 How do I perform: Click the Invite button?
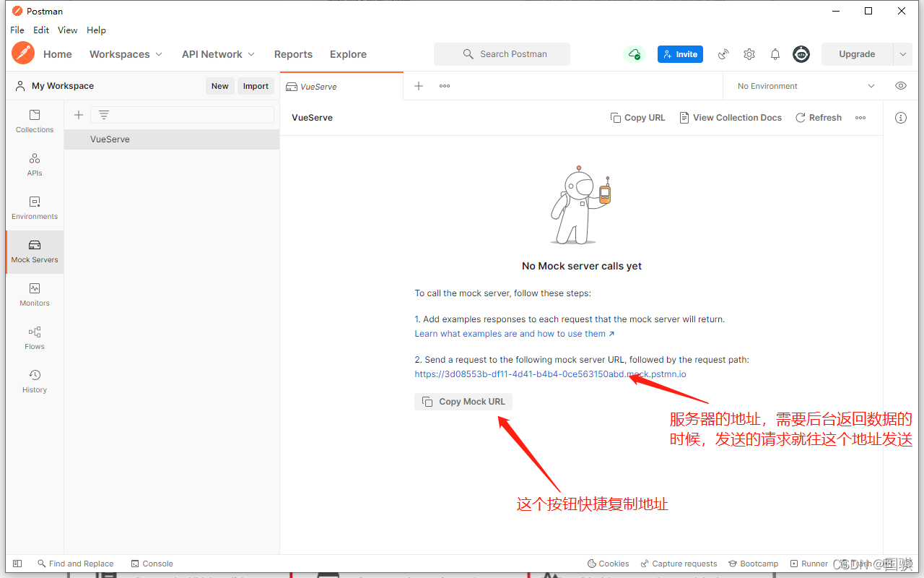tap(680, 54)
